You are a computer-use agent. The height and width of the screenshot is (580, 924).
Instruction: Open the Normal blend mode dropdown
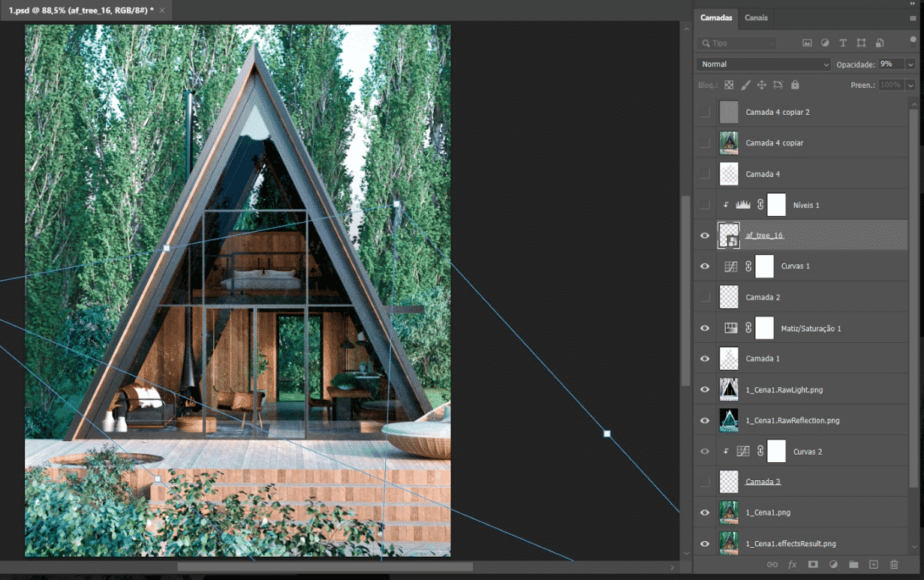[764, 65]
